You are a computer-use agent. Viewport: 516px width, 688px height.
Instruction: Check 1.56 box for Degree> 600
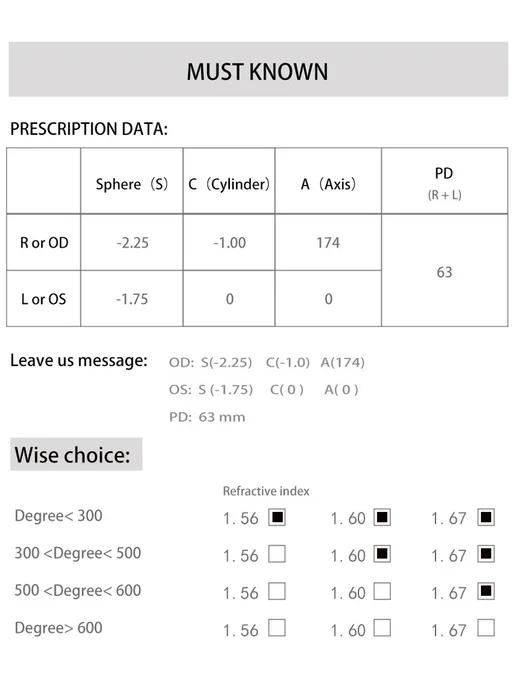277,628
